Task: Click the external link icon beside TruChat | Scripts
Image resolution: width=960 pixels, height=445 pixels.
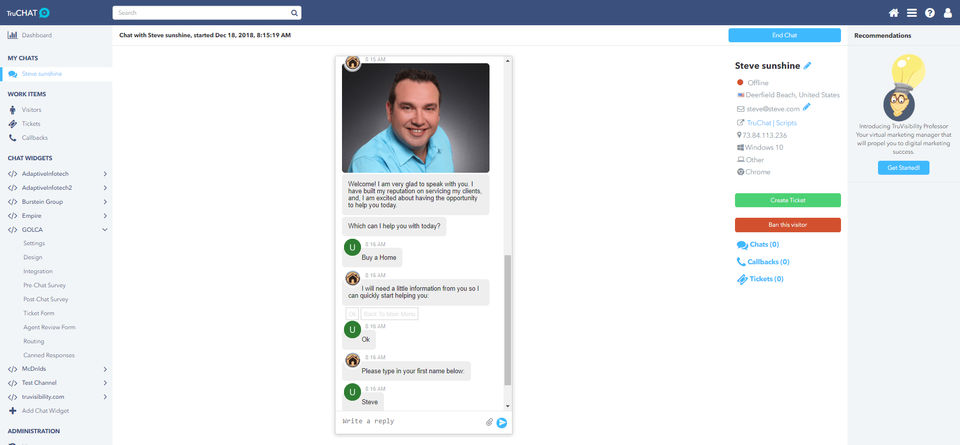Action: pyautogui.click(x=741, y=123)
